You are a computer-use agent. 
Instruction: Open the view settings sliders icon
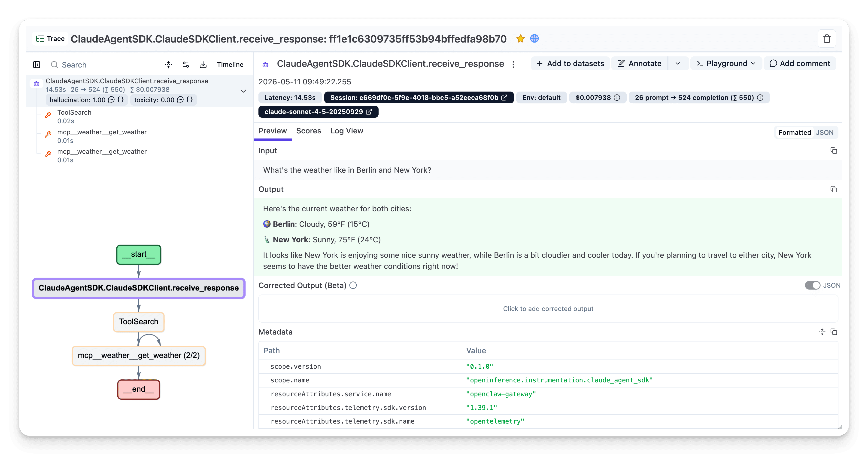(186, 65)
